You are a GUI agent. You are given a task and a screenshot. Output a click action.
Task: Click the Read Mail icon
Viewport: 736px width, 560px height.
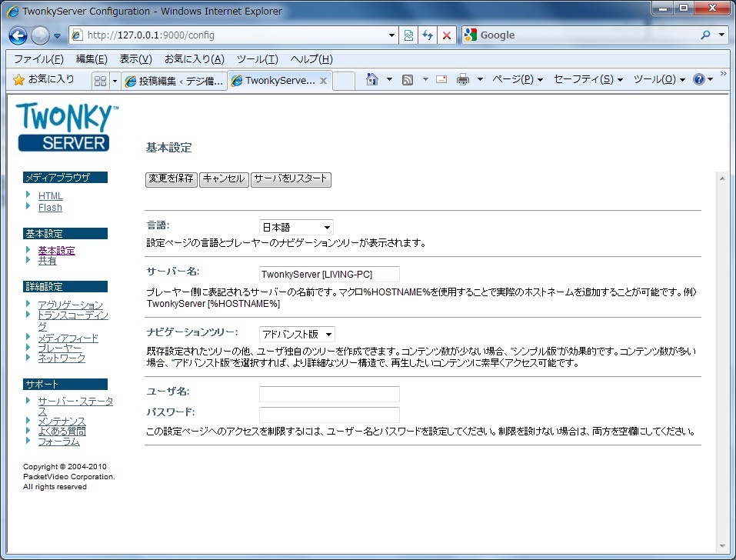click(441, 79)
